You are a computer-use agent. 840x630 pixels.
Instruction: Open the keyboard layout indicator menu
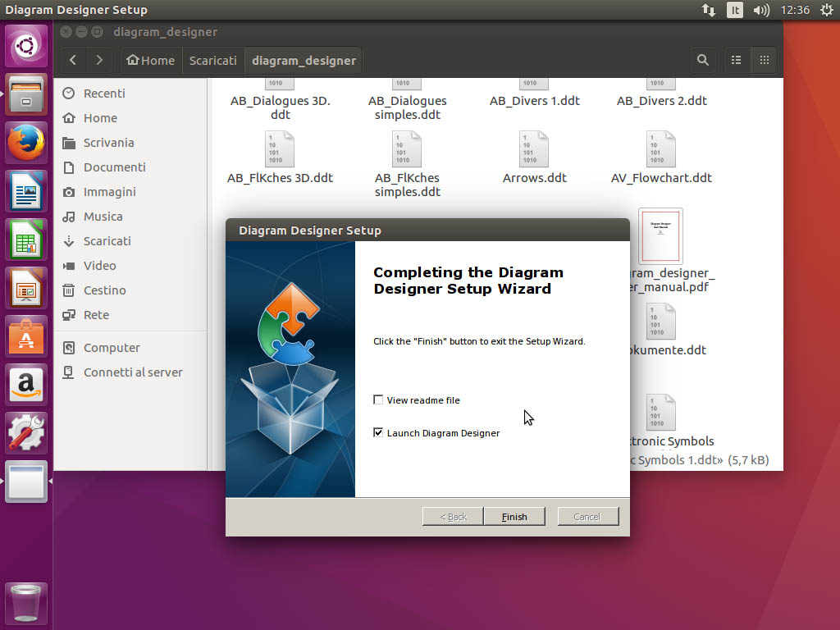[735, 10]
